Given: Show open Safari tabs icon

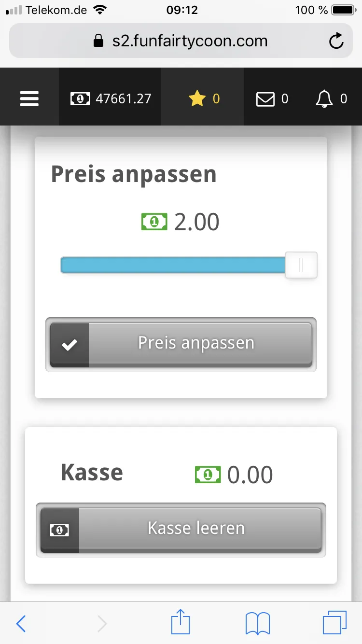Looking at the screenshot, I should [334, 623].
